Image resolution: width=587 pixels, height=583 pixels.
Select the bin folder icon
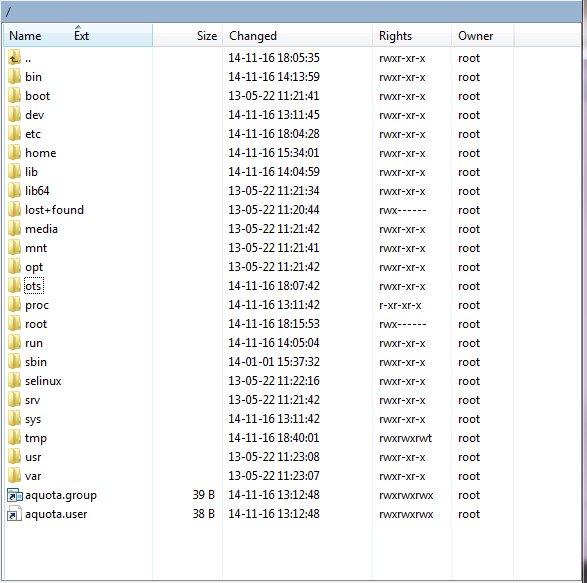14,77
